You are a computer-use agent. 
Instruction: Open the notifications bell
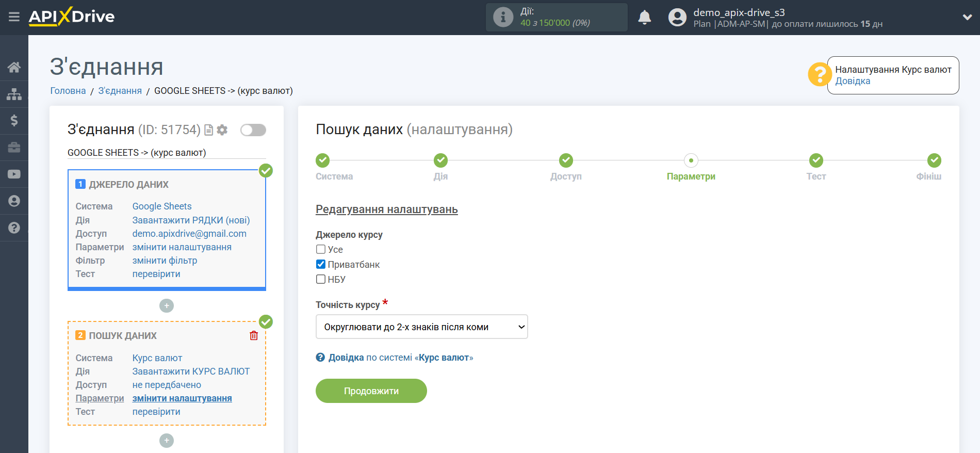pos(645,18)
